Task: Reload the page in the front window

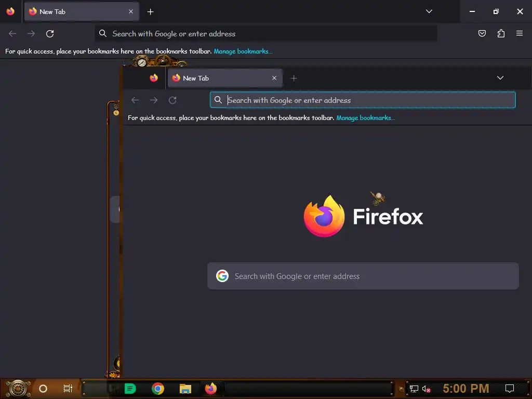Action: tap(172, 100)
